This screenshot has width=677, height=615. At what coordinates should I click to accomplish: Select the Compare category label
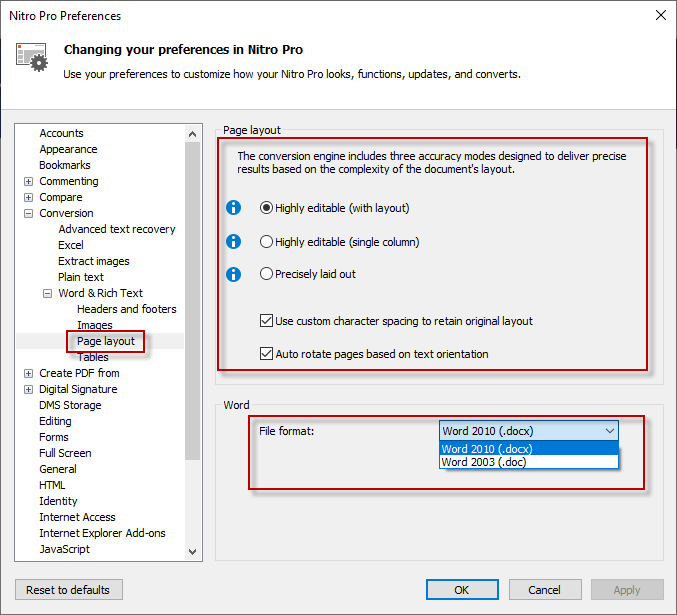coord(60,197)
